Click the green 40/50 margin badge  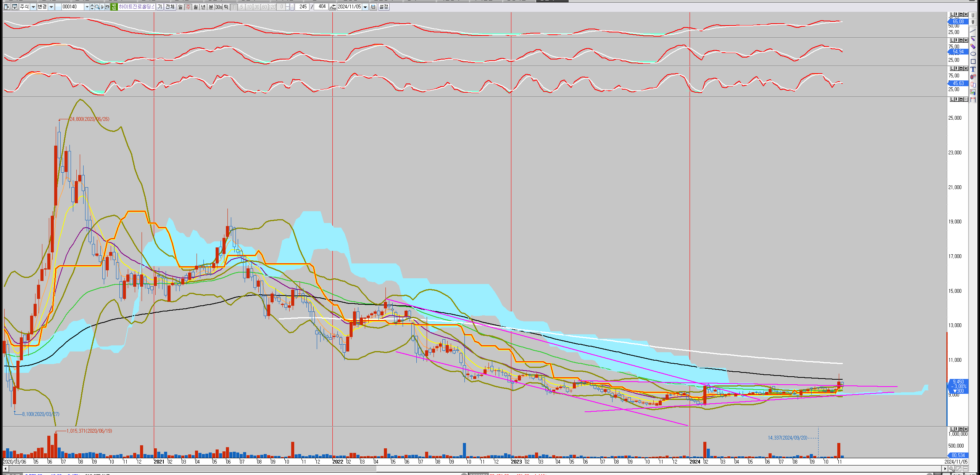114,7
